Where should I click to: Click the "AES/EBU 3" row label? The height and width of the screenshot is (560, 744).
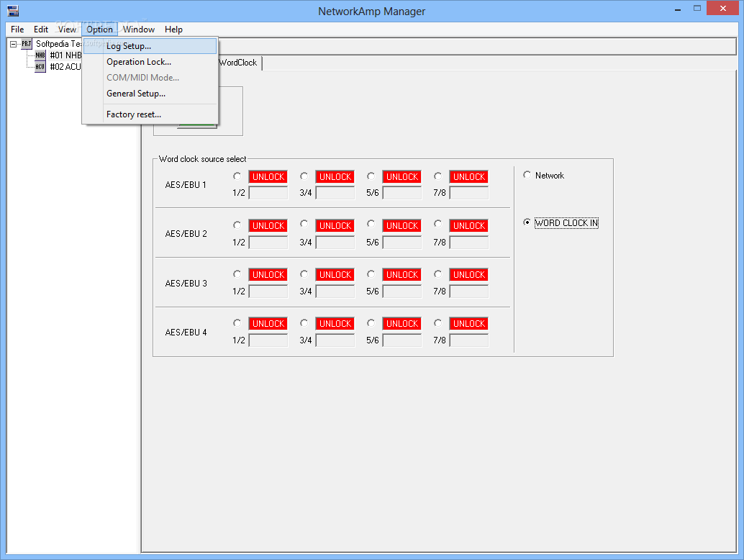(186, 284)
